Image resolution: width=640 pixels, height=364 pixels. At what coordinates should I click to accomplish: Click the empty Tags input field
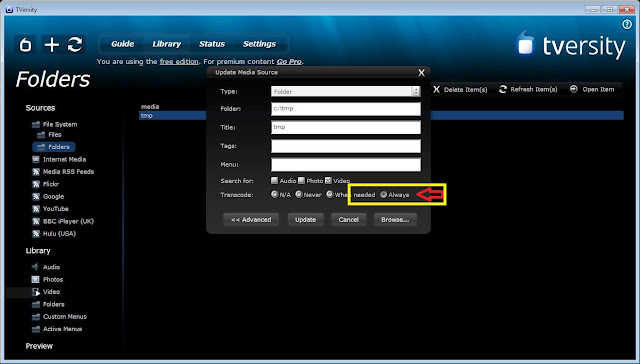346,146
